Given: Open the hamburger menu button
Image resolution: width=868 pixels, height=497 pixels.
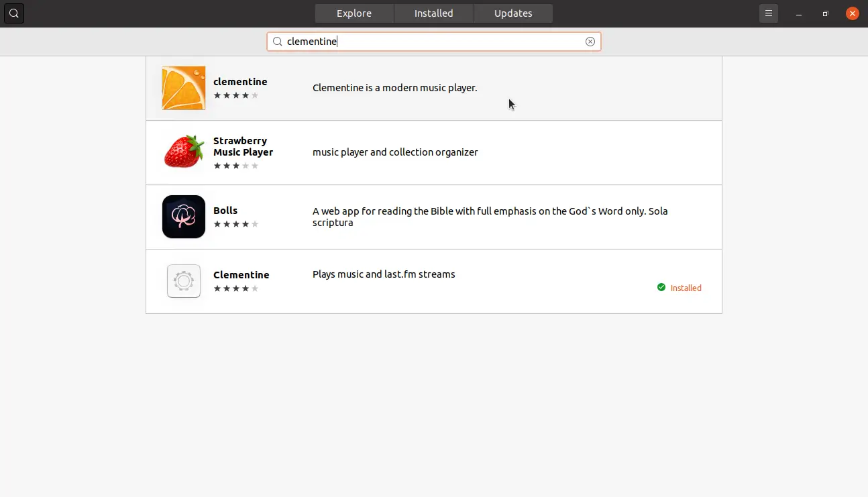Looking at the screenshot, I should coord(769,13).
